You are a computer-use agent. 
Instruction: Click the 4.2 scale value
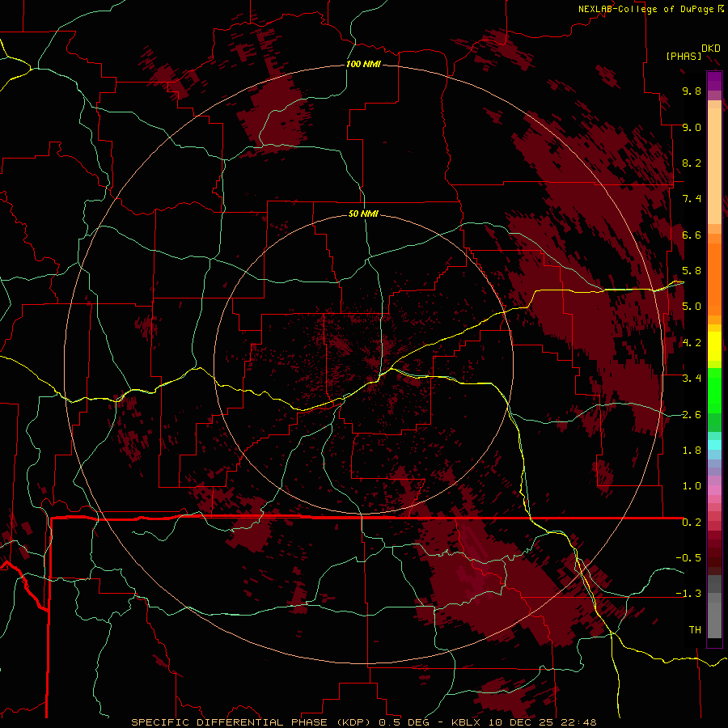[x=692, y=343]
